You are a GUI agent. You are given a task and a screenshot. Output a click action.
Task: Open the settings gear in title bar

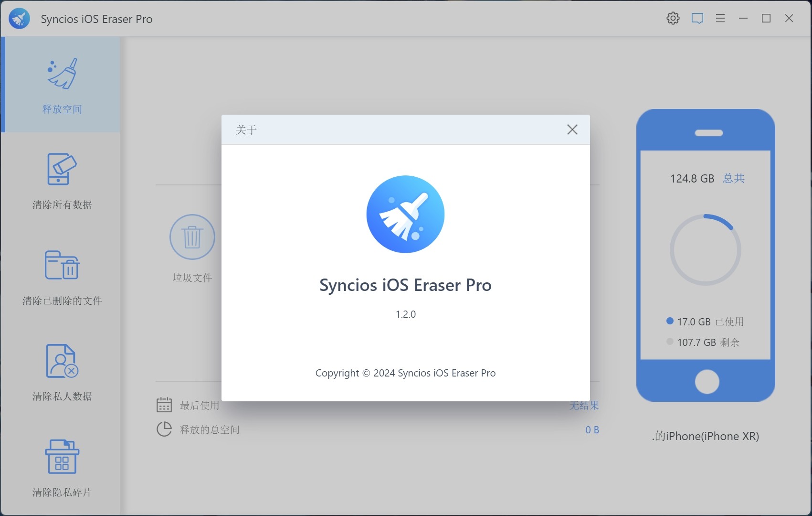[673, 18]
